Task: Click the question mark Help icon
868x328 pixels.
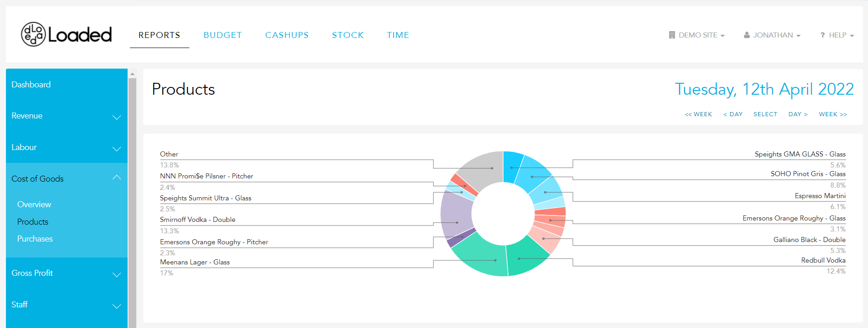Action: [823, 35]
